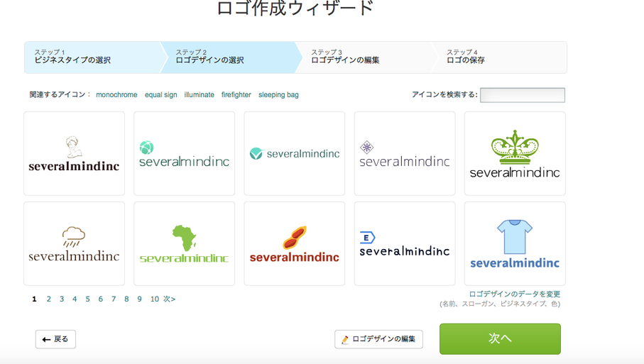
Task: Click the 次> next page link
Action: coord(169,299)
